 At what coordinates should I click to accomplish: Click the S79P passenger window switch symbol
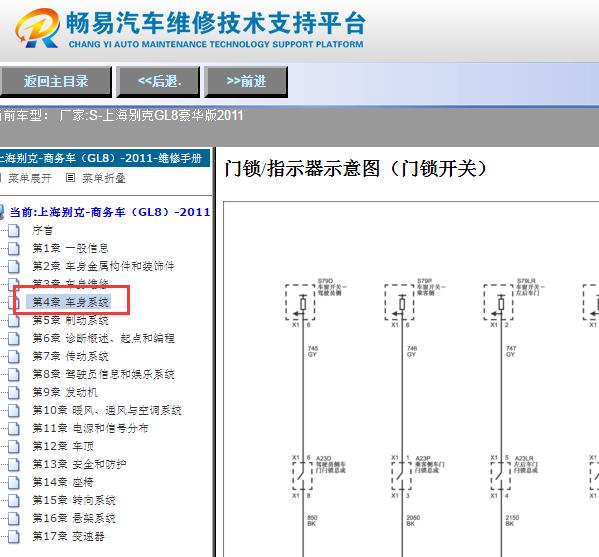tap(399, 303)
